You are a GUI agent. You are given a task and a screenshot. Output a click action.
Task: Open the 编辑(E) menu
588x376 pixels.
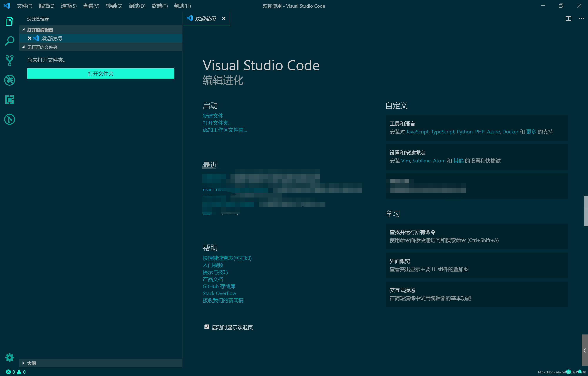[46, 6]
